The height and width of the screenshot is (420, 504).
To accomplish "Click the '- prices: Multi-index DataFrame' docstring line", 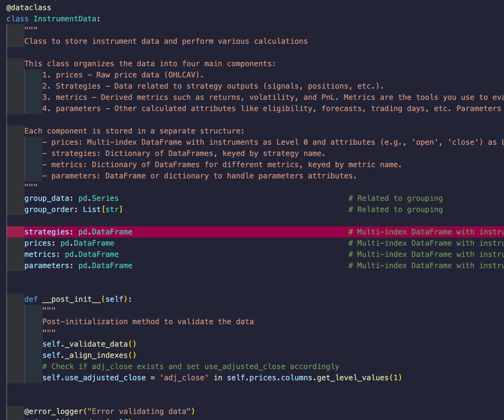I will click(x=273, y=142).
